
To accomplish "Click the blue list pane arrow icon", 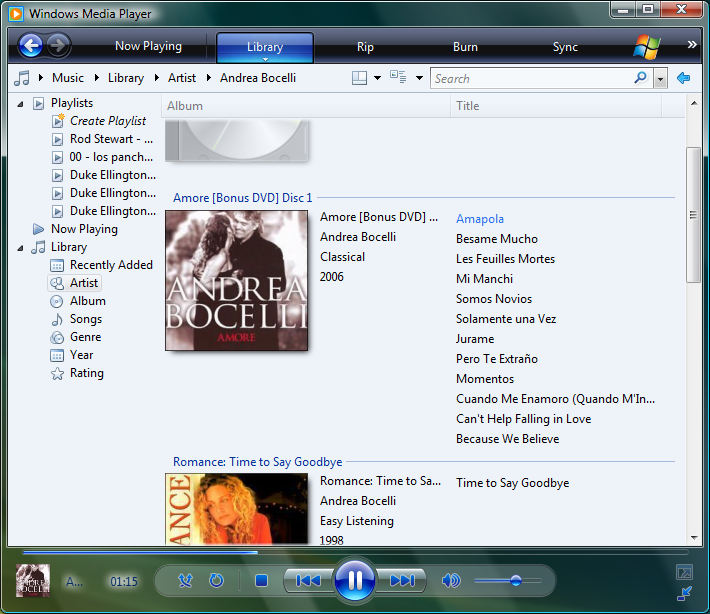I will [x=683, y=78].
